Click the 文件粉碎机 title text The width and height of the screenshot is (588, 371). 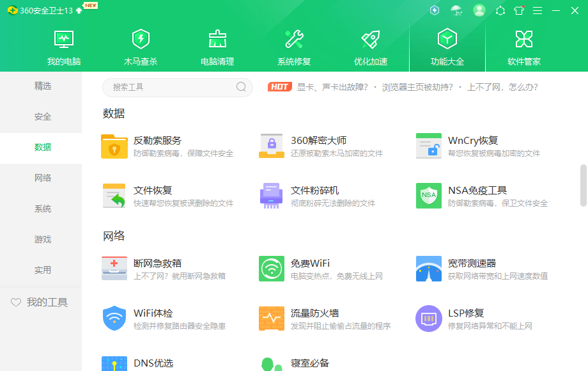(314, 191)
